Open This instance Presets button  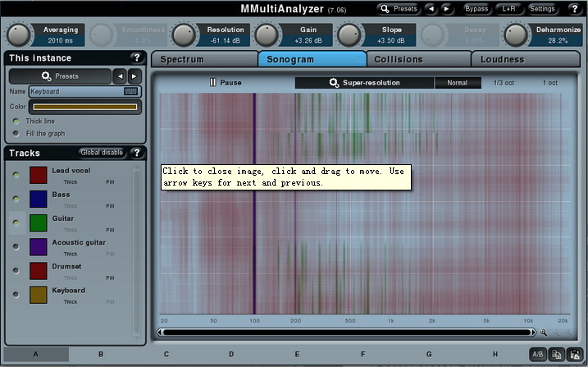60,76
